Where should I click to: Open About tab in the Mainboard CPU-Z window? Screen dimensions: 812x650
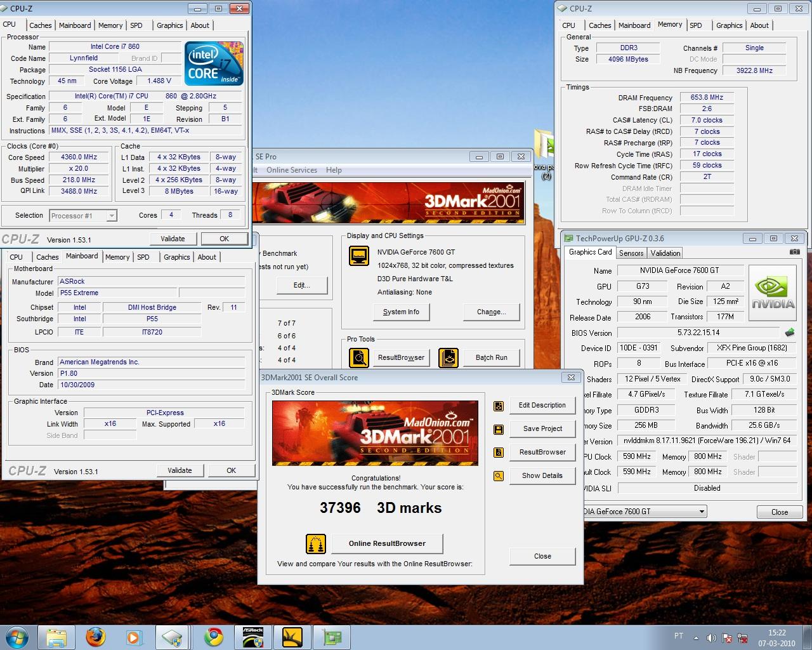[x=207, y=257]
